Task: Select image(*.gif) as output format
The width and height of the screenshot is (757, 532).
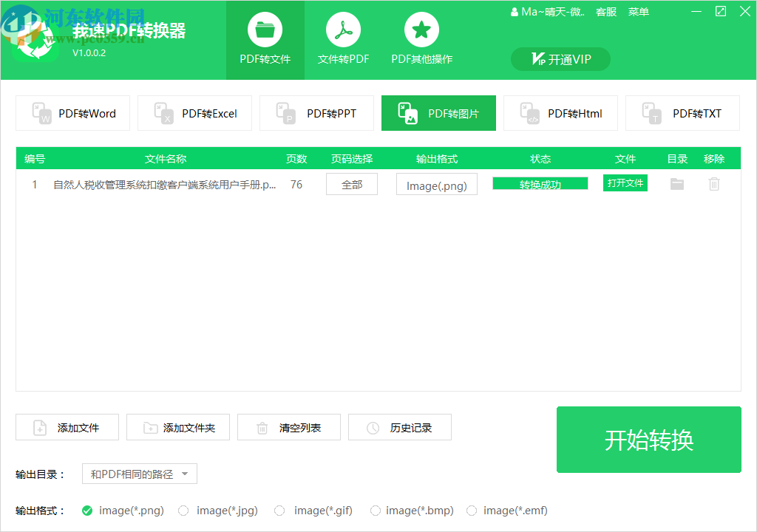Action: coord(279,511)
